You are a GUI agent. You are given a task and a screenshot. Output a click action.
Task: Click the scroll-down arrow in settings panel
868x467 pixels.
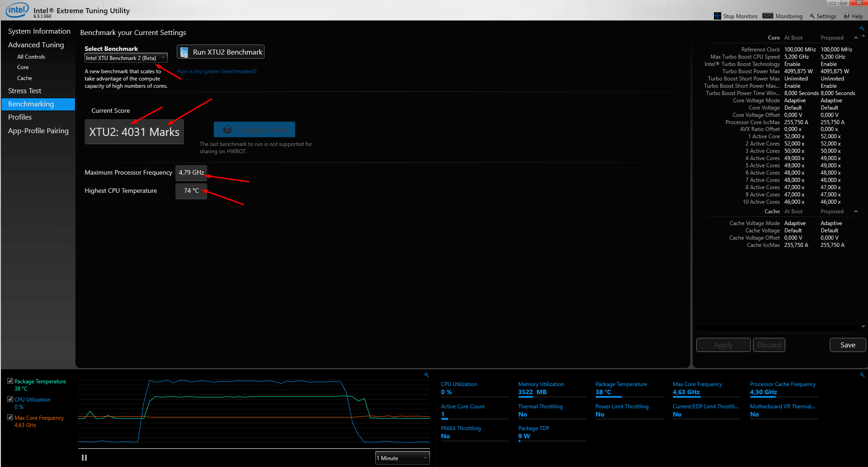(x=863, y=326)
